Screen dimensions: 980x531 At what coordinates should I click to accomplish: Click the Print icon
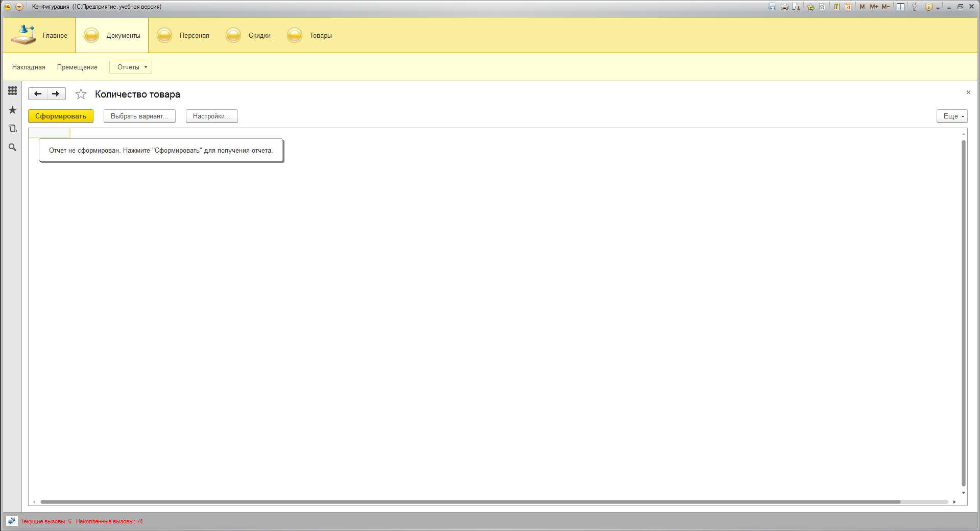coord(784,7)
